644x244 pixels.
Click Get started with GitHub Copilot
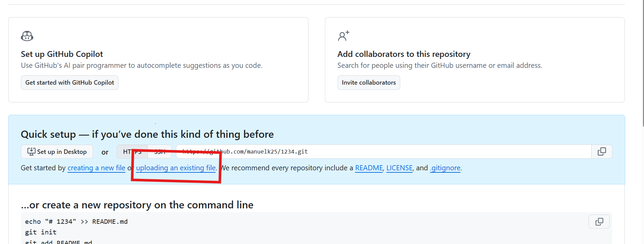70,83
